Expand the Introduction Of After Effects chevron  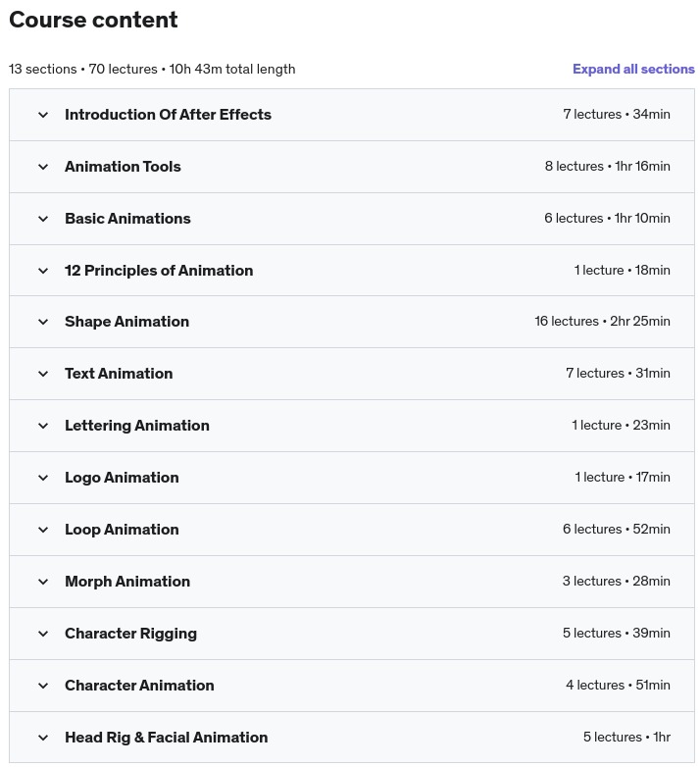[43, 115]
